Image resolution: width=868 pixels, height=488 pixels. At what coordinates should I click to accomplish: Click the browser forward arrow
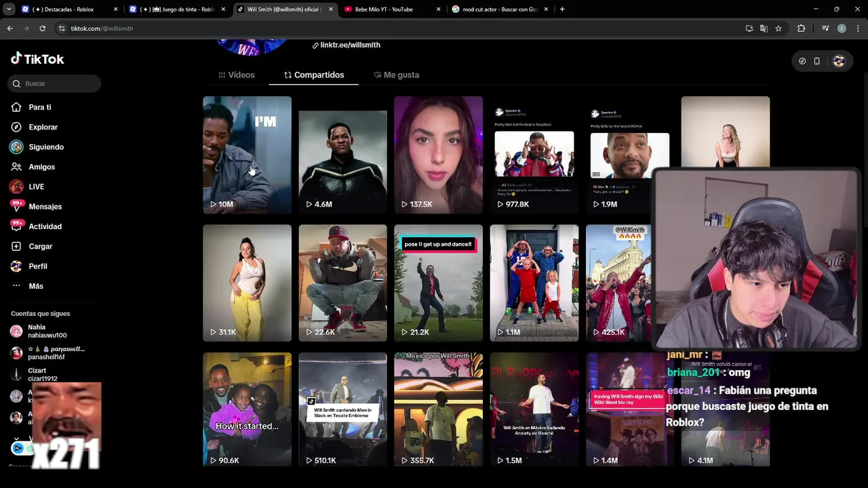click(x=26, y=28)
